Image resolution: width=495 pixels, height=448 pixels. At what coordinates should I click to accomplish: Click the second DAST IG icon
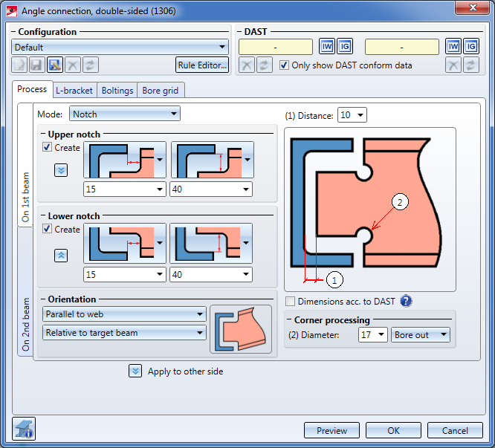pos(471,47)
